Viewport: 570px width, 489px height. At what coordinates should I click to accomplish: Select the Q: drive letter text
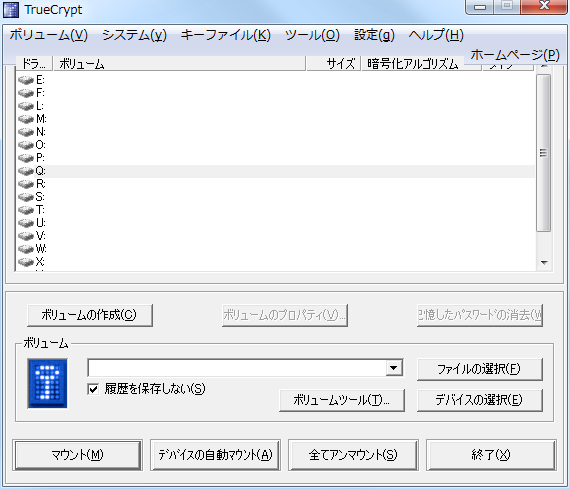pyautogui.click(x=41, y=171)
